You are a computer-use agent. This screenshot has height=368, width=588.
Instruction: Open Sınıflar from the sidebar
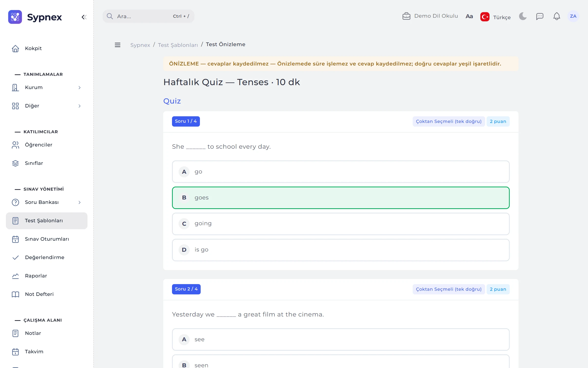tap(47, 163)
